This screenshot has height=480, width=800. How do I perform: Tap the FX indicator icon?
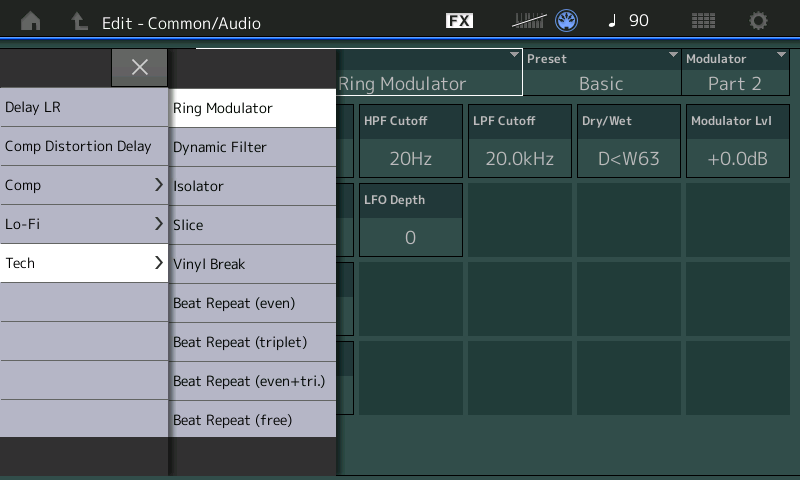pos(459,21)
